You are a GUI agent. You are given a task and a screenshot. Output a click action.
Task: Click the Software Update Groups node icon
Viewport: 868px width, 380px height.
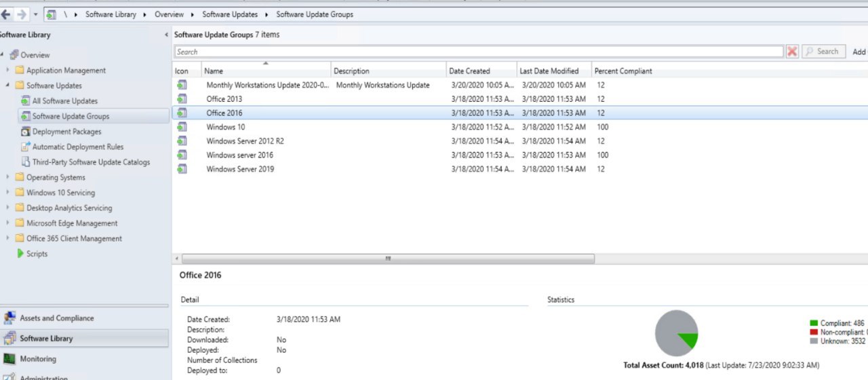(x=26, y=116)
